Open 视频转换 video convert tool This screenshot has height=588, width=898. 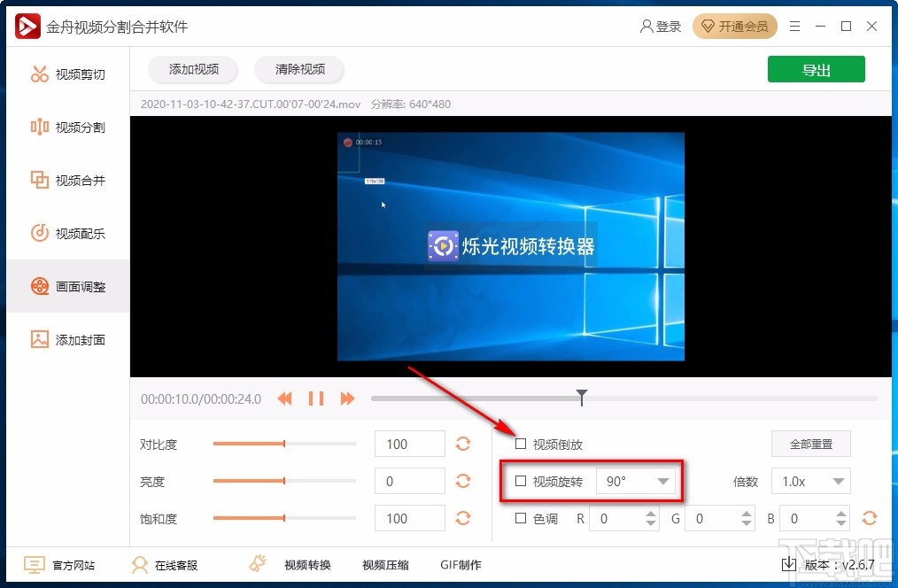pyautogui.click(x=307, y=565)
